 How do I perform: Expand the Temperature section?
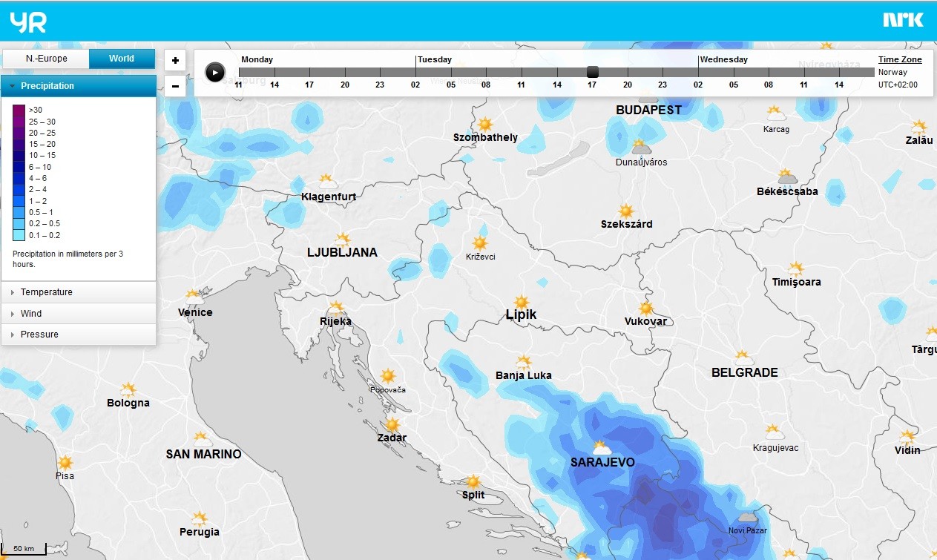[79, 292]
